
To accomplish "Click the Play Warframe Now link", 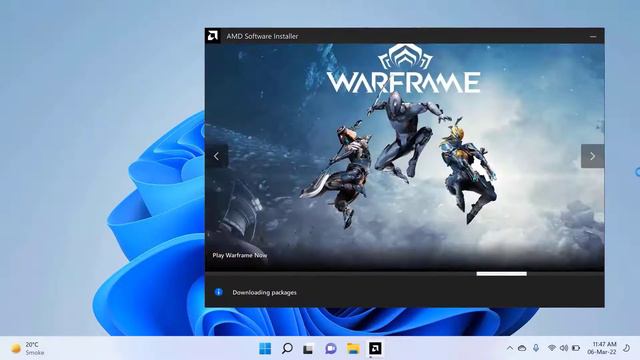I will (240, 256).
